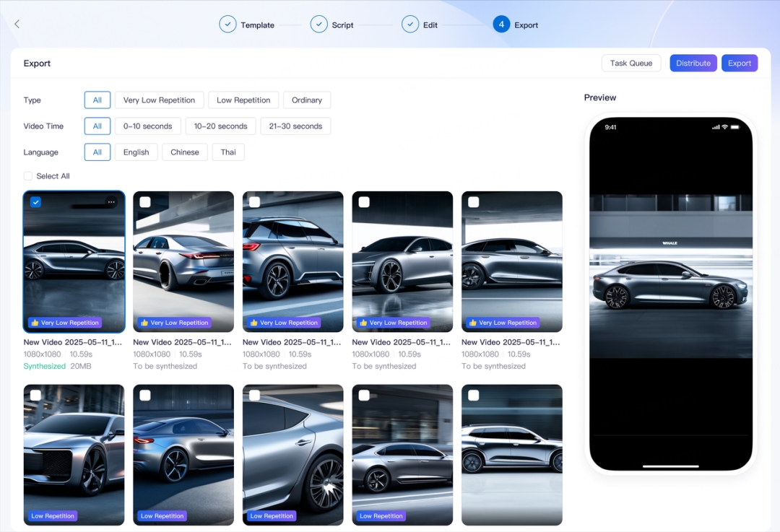Check the first bottom-row video's checkbox
Screen dimensions: 780x532
click(36, 396)
